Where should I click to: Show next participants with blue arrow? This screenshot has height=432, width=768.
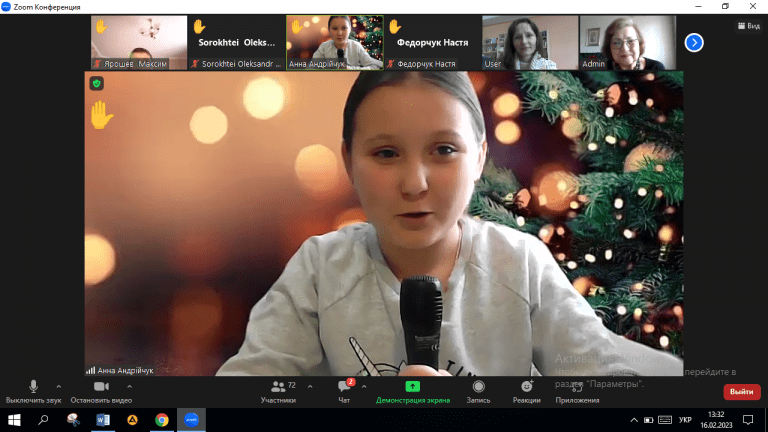694,42
